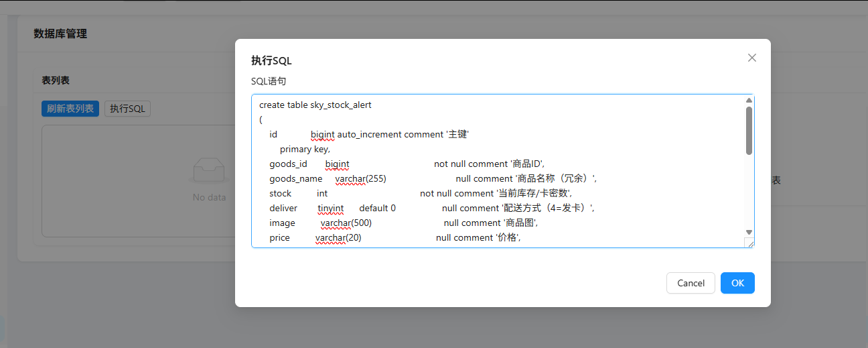Click the 'deliver' column name in the SQL
This screenshot has width=868, height=348.
[283, 208]
